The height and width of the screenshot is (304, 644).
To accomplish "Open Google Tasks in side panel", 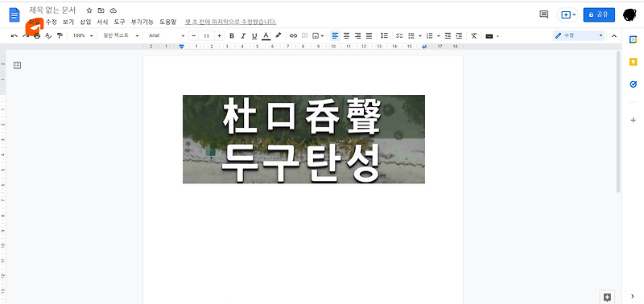I will coord(633,84).
